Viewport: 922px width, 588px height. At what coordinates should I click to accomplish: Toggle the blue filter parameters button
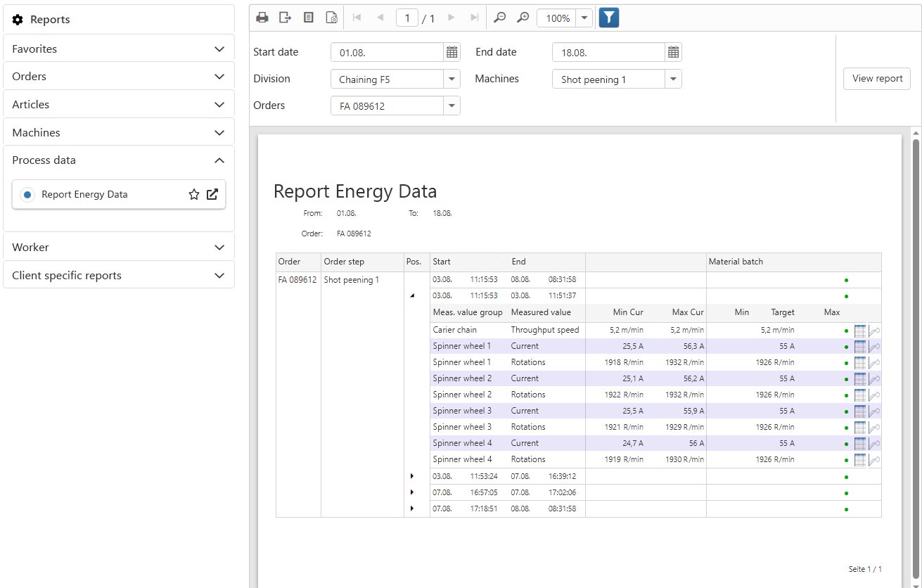608,18
